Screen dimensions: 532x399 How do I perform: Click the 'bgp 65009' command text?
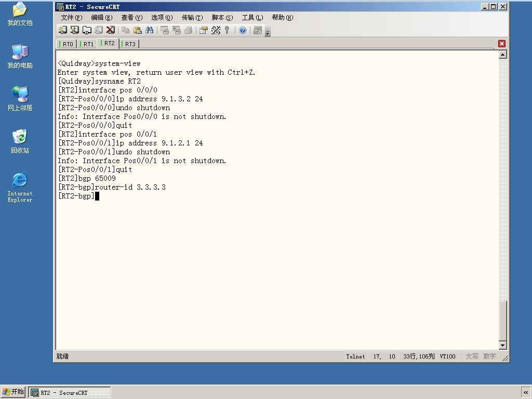point(97,179)
